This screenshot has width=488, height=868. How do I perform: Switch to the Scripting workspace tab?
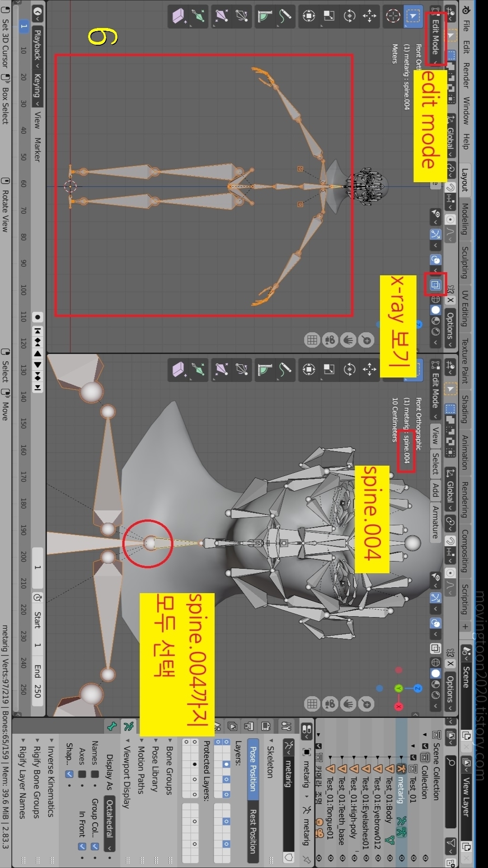[465, 599]
